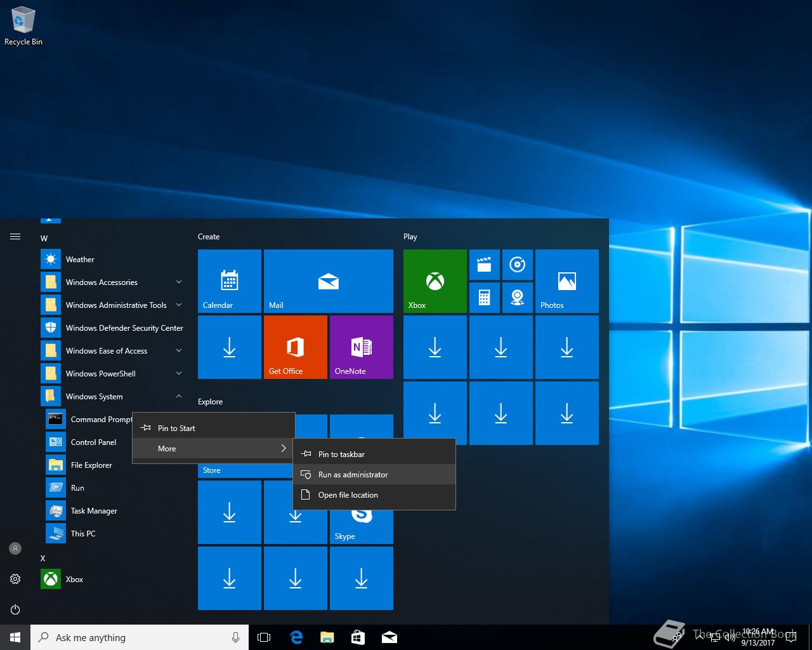Open Task View on the taskbar
Screen dimensions: 812x650
tap(264, 637)
